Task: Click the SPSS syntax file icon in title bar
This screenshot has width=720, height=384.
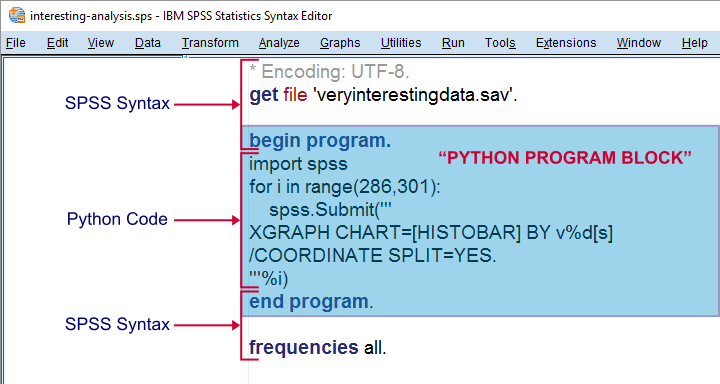Action: pos(17,16)
